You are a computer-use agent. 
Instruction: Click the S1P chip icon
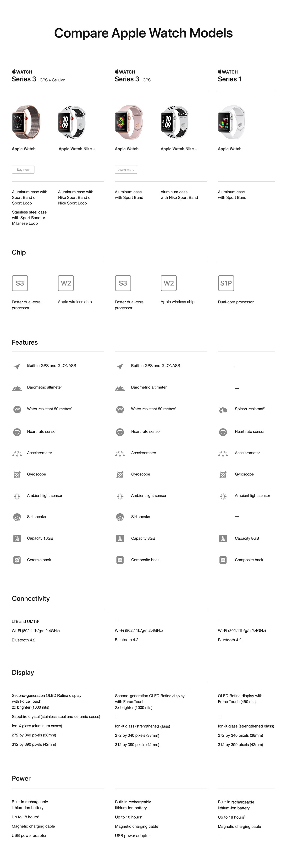(x=226, y=283)
